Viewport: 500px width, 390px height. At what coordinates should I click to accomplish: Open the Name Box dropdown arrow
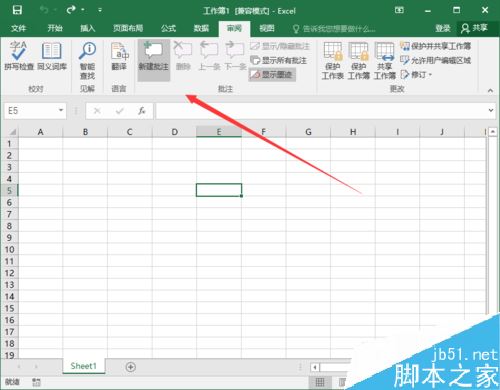(61, 110)
